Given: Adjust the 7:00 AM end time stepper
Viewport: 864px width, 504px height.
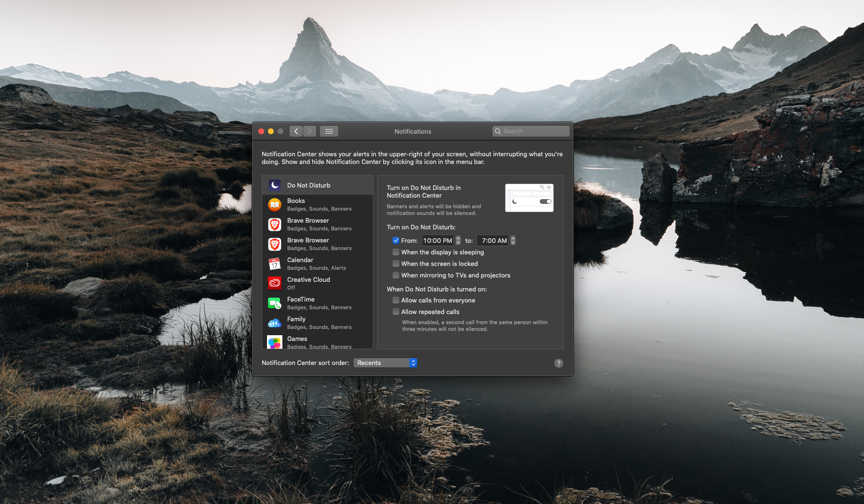Looking at the screenshot, I should pyautogui.click(x=513, y=240).
